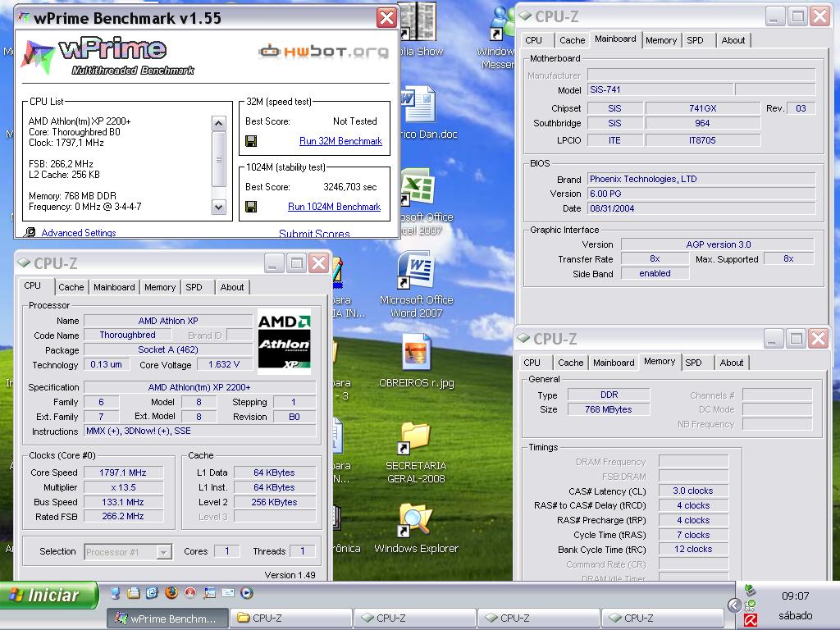Click the hwbot.org logo in wPrime
Viewport: 840px width, 630px height.
(323, 52)
